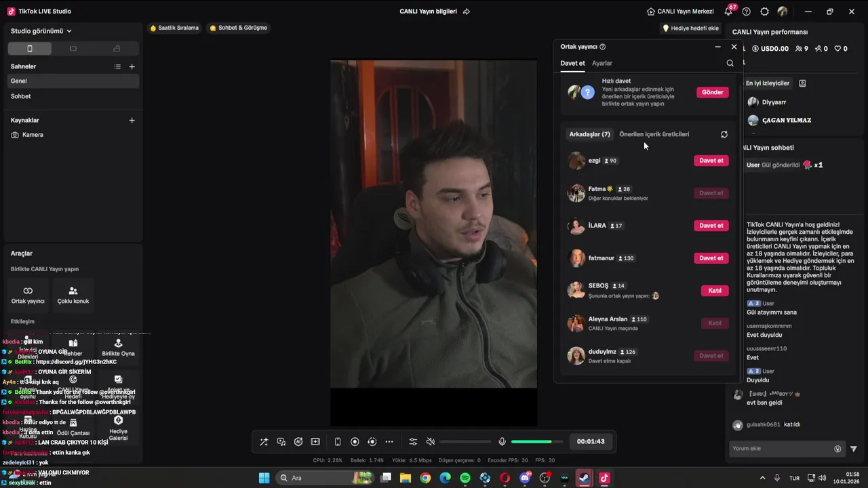
Task: Click the live timer 00:01:43
Action: (x=591, y=441)
